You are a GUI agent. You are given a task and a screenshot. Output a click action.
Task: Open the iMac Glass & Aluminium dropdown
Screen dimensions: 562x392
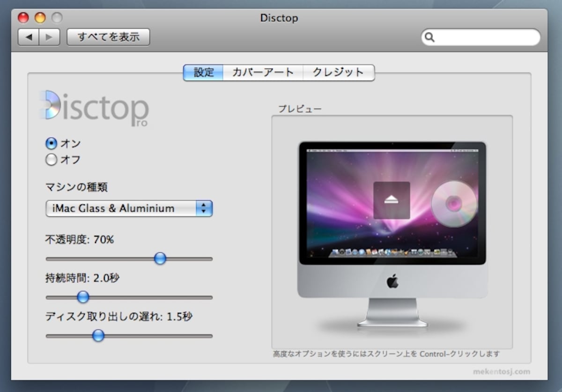129,208
